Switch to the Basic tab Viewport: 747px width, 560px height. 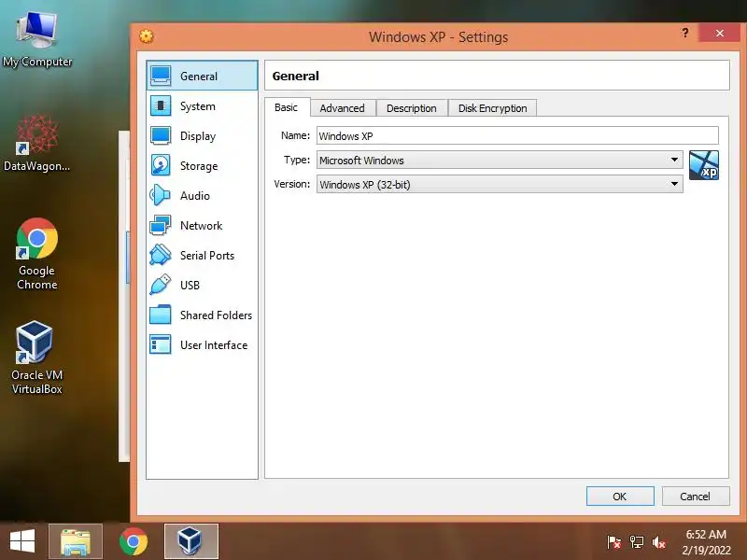point(287,107)
